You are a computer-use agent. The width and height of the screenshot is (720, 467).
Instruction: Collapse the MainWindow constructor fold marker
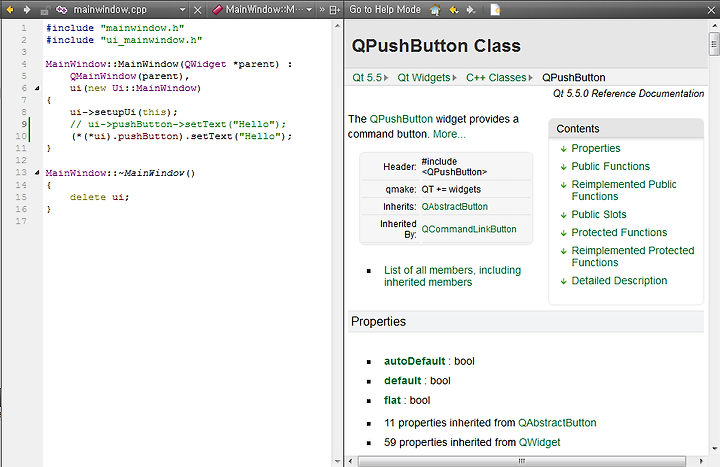37,88
